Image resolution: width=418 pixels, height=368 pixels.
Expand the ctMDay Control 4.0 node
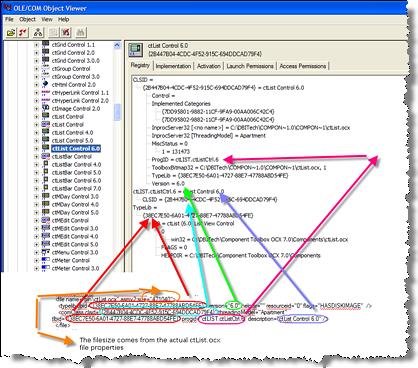36,205
